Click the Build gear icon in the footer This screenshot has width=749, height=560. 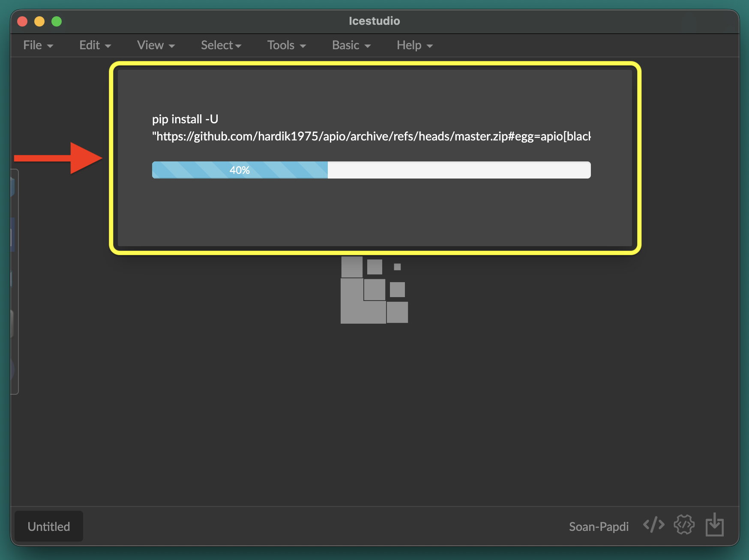(x=684, y=524)
